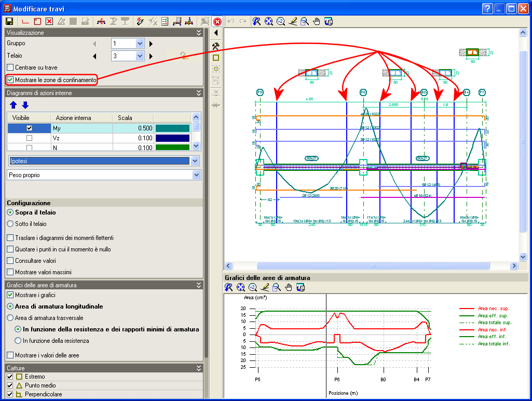Go to the next Telaio with the right arrow
Screen dimensions: 532x401
151,56
